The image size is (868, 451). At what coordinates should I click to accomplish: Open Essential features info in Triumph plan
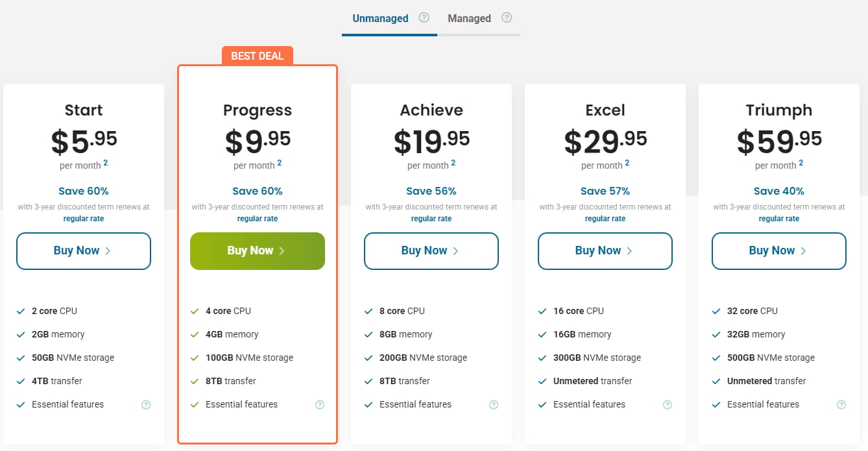tap(841, 405)
